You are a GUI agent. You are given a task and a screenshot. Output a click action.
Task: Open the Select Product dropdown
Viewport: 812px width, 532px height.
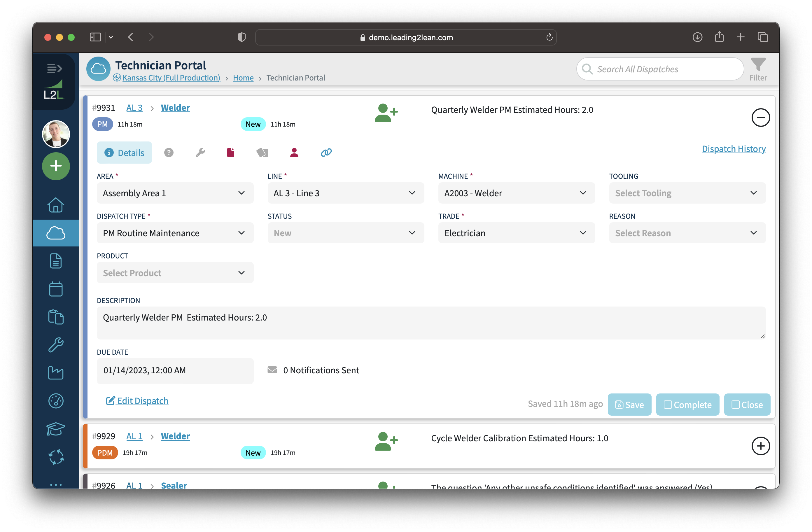tap(175, 273)
